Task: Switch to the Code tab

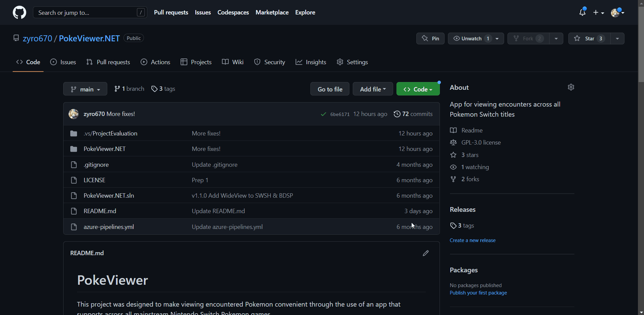Action: tap(28, 62)
